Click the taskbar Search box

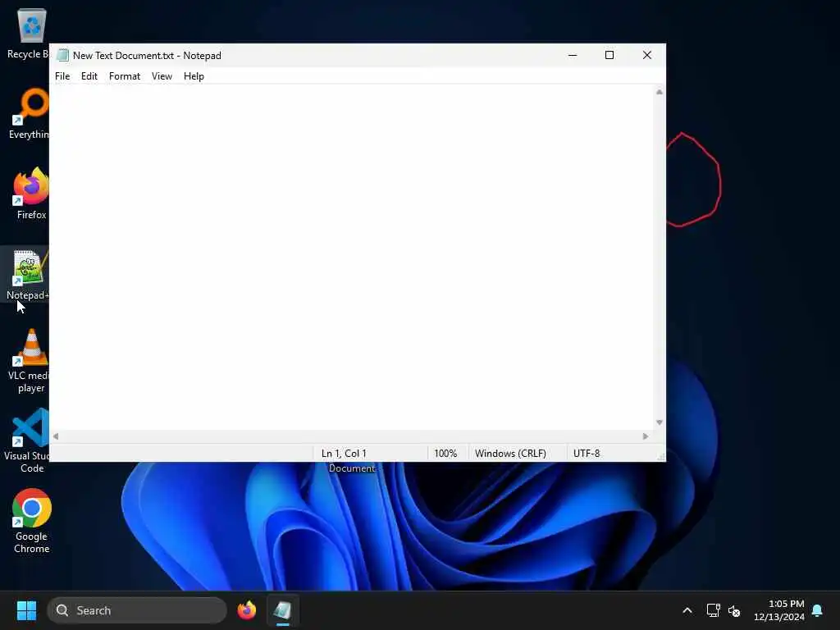[x=137, y=610]
